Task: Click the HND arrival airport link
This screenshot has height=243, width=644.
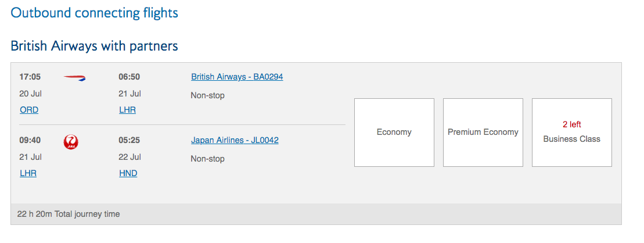Action: pyautogui.click(x=128, y=173)
